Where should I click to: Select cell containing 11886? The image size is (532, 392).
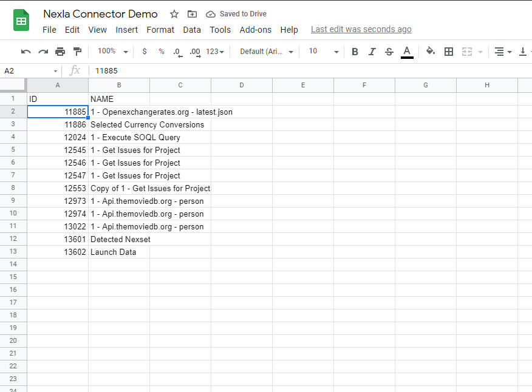[58, 124]
